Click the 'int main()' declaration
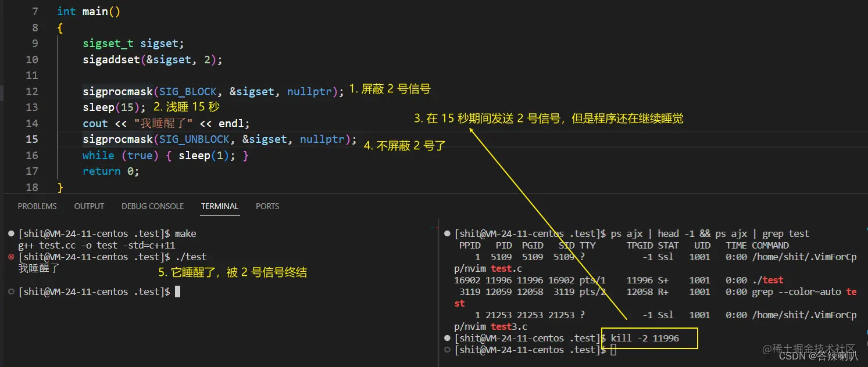 pyautogui.click(x=89, y=12)
